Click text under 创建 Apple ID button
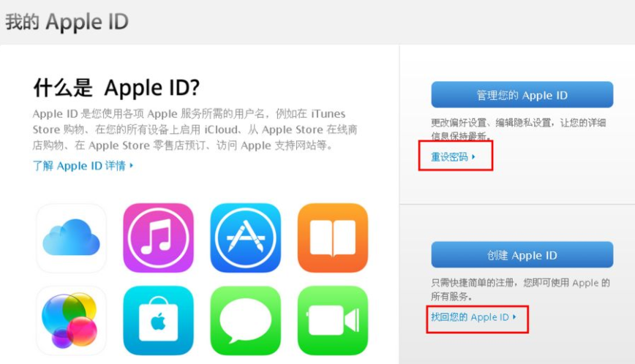The image size is (635, 364). tap(520, 289)
